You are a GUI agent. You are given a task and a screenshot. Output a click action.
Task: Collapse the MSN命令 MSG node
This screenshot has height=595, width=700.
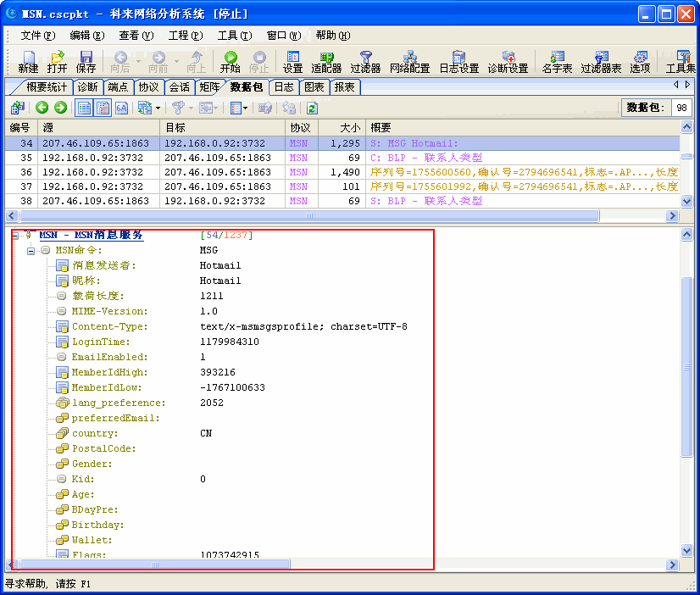click(31, 250)
